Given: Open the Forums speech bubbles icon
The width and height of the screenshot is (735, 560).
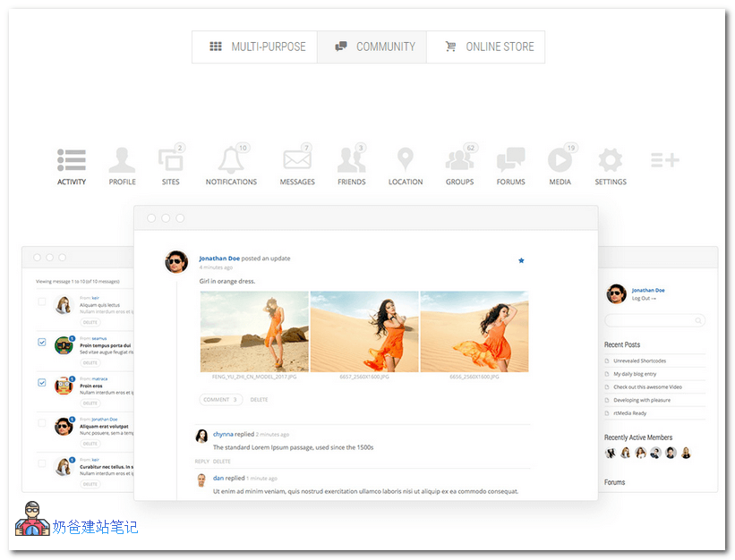Looking at the screenshot, I should coord(510,161).
